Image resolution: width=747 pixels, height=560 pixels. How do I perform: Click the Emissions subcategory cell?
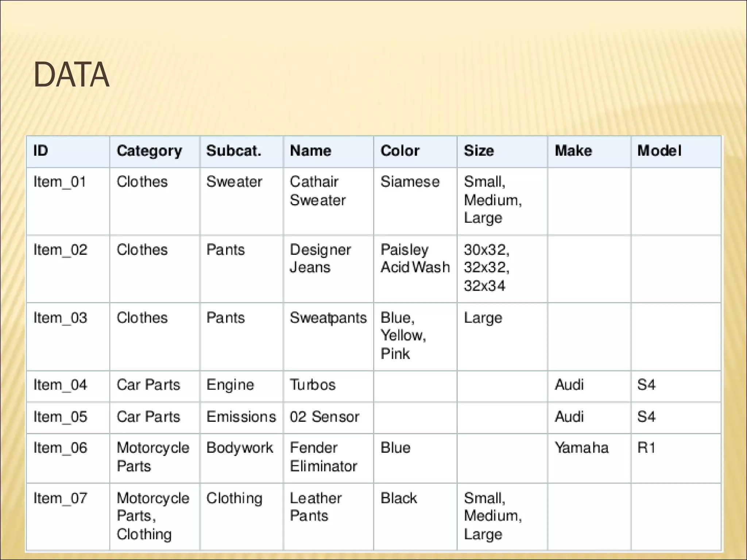pyautogui.click(x=241, y=417)
